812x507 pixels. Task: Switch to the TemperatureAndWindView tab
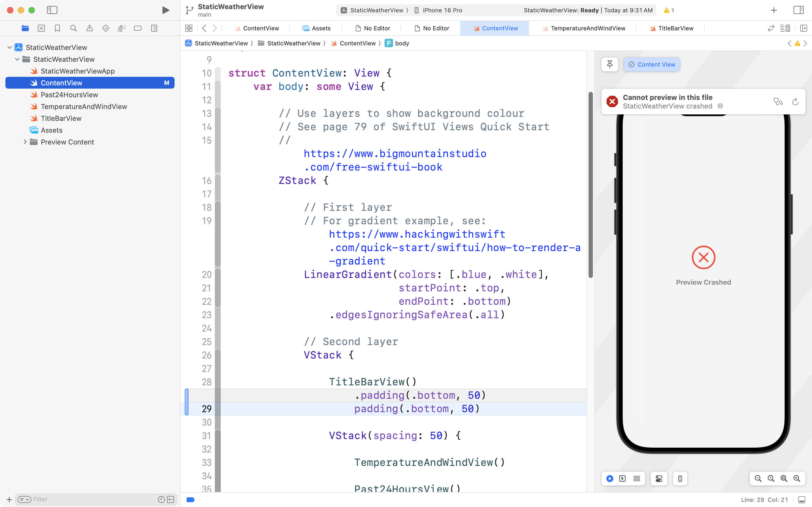point(588,28)
